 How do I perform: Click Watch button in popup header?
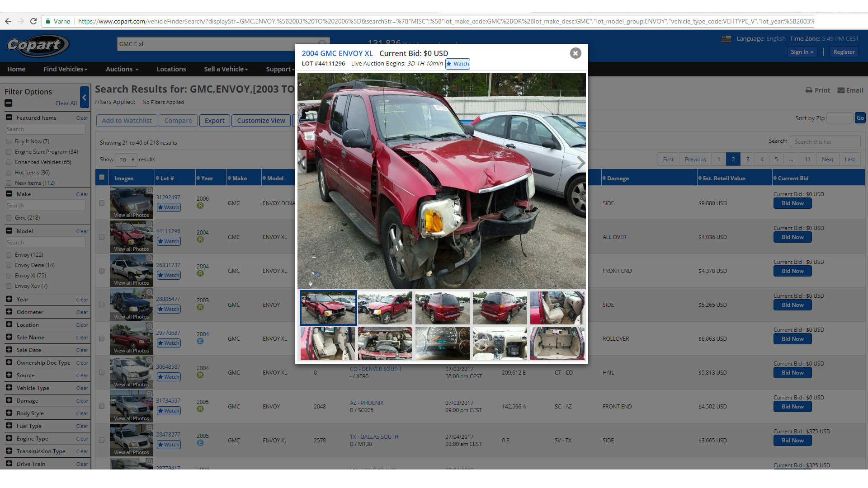pos(458,64)
